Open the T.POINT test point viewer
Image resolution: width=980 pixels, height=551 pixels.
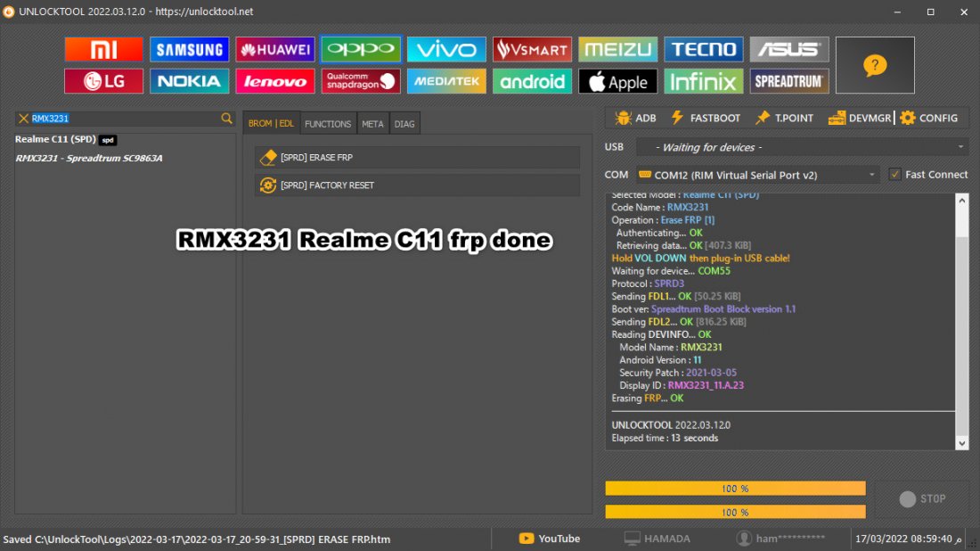784,119
